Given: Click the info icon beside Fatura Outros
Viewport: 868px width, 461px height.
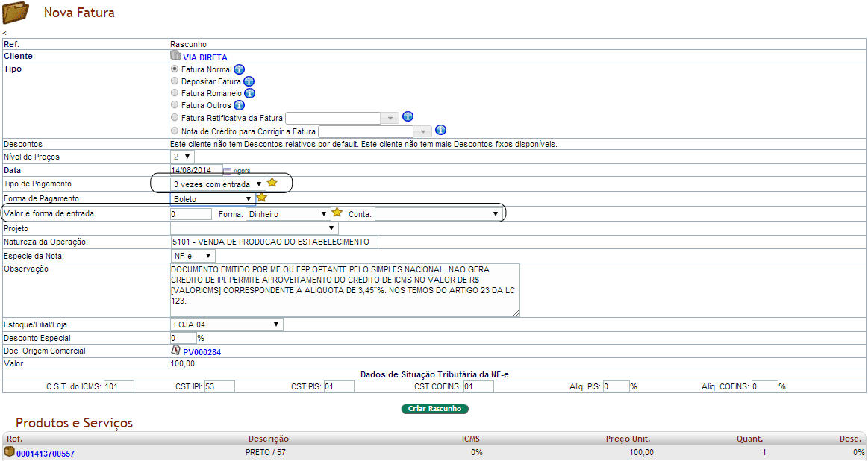Looking at the screenshot, I should point(239,105).
